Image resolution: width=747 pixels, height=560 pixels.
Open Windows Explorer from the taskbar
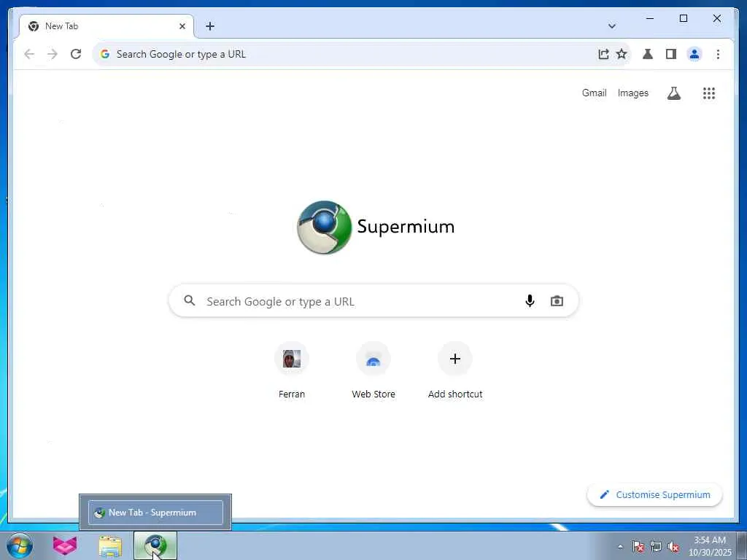[x=110, y=545]
